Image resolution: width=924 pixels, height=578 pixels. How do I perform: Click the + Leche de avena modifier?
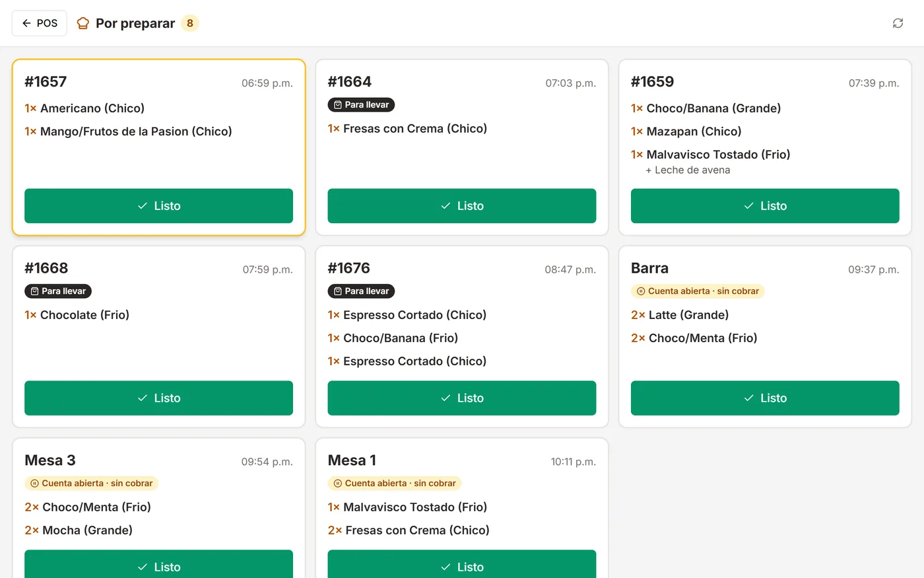tap(688, 170)
